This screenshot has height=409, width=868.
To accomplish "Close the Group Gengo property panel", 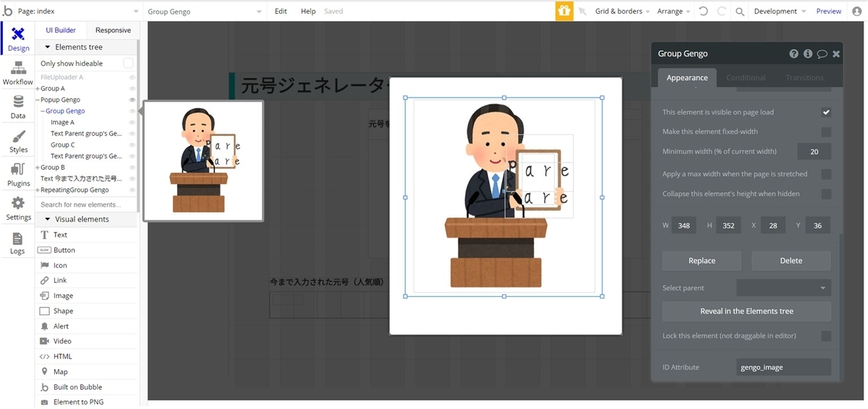I will point(836,53).
